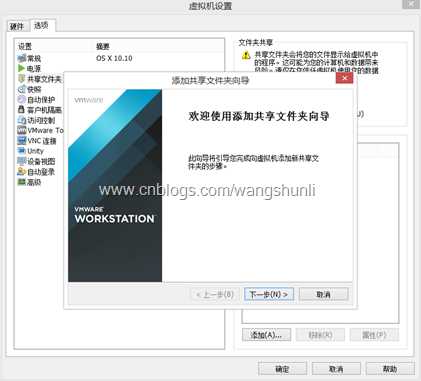Click the 自动登录 icon

(x=22, y=172)
